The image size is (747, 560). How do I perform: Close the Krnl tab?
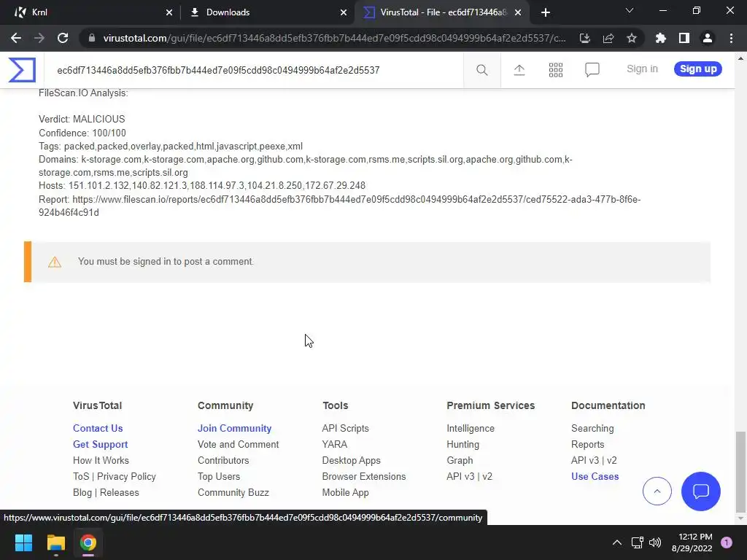click(x=169, y=12)
